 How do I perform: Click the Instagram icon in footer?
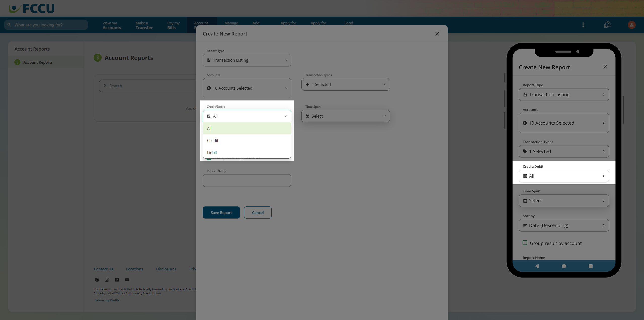point(107,280)
